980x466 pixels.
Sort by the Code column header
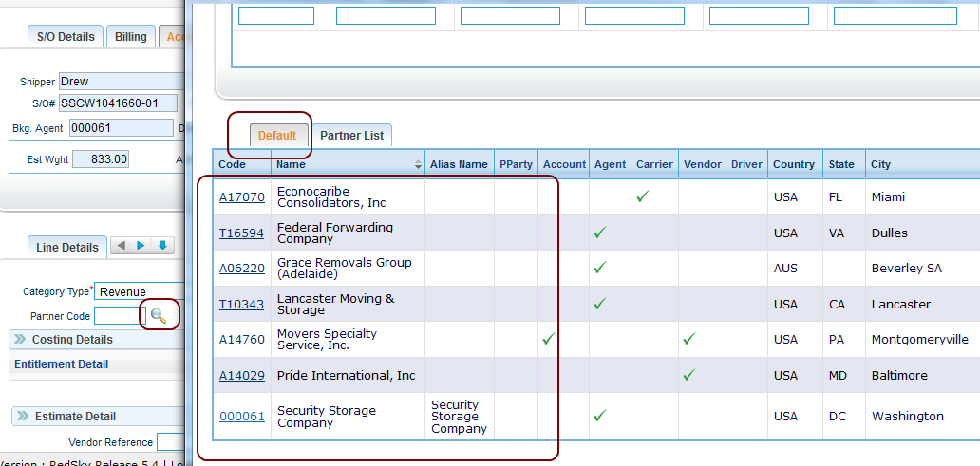pyautogui.click(x=232, y=164)
